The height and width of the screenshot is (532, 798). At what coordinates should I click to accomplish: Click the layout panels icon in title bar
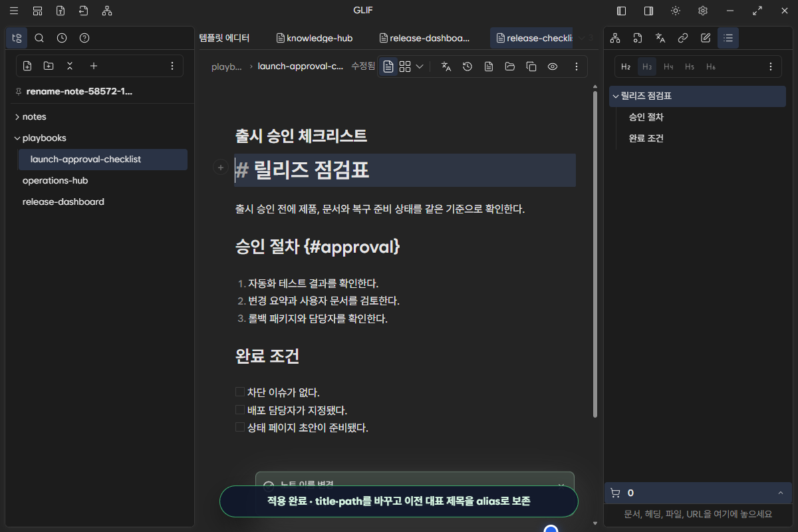(x=37, y=11)
